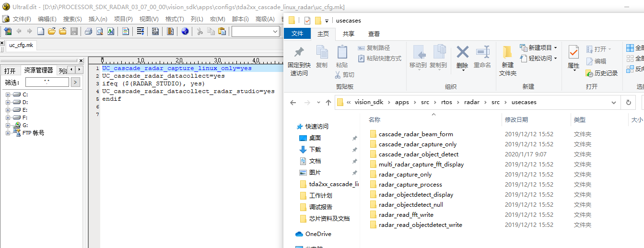
Task: Sort files by 修改日期 column header
Action: click(516, 120)
